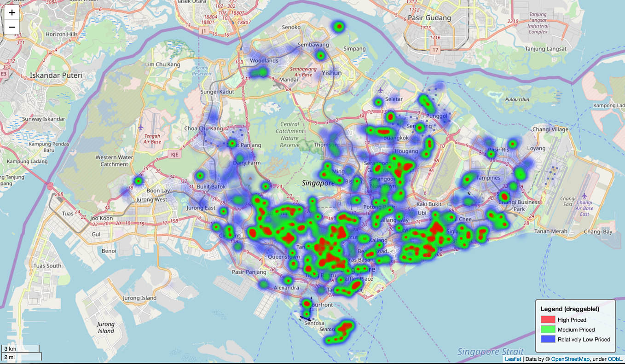
Task: Click the 'Alexandra' map label
Action: pyautogui.click(x=286, y=288)
